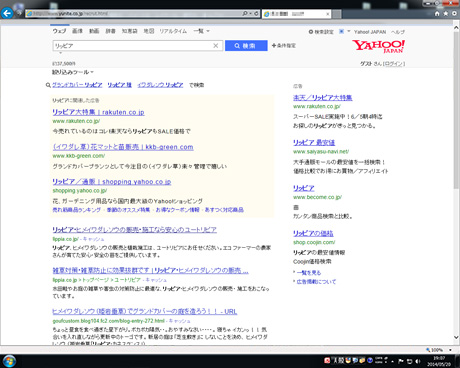Clear the search box with X icon
The width and height of the screenshot is (460, 368).
click(x=216, y=46)
